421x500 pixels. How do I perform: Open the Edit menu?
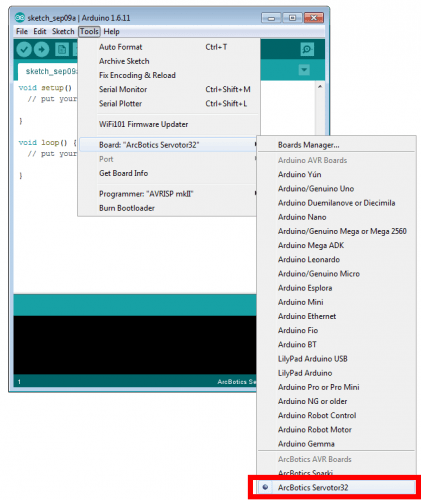click(x=40, y=31)
